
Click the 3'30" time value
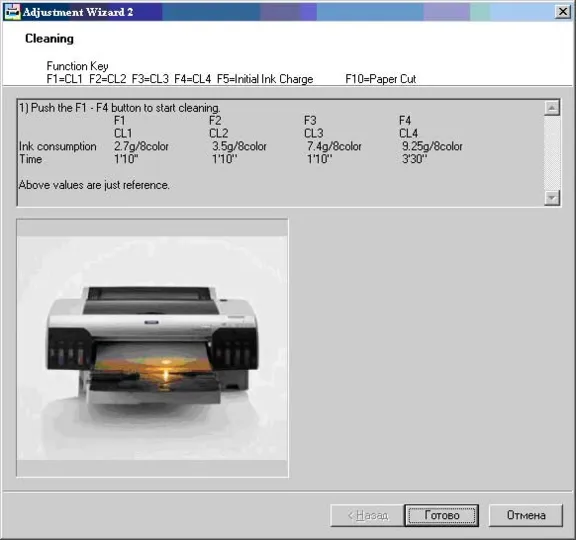(415, 159)
